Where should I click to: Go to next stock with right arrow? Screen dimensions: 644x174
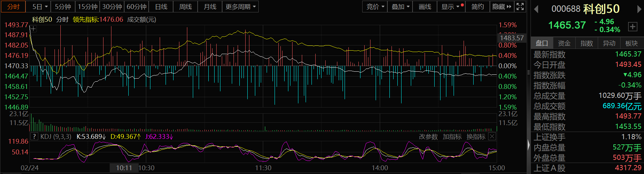639,9
